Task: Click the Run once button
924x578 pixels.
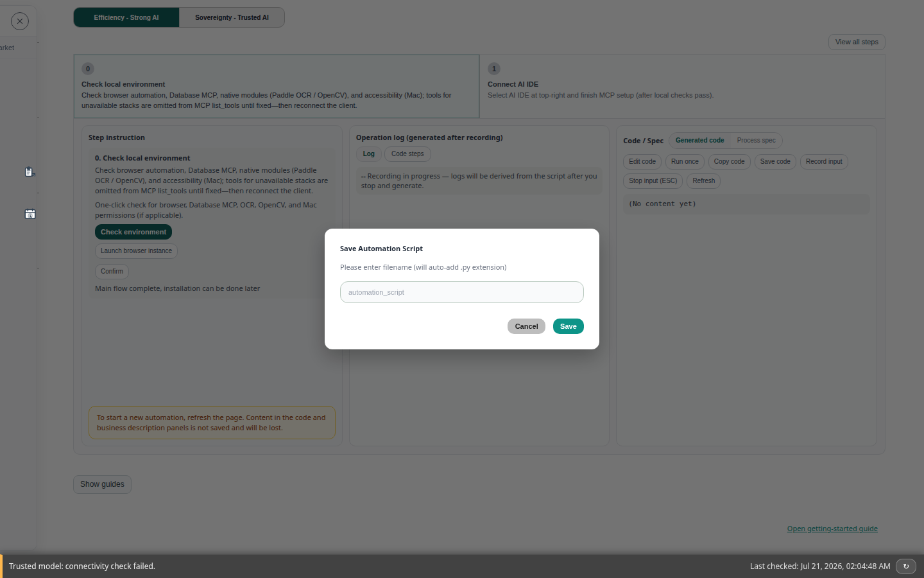Action: 685,162
